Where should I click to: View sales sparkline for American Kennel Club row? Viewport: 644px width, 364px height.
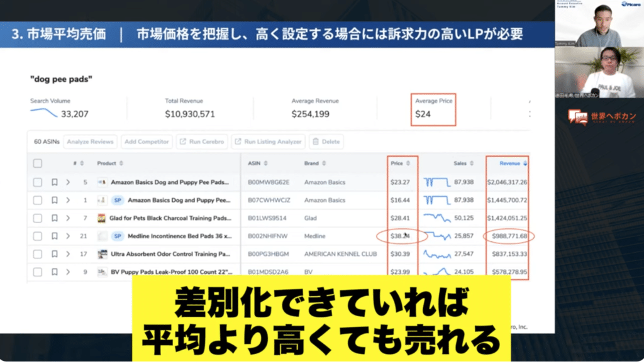(436, 255)
